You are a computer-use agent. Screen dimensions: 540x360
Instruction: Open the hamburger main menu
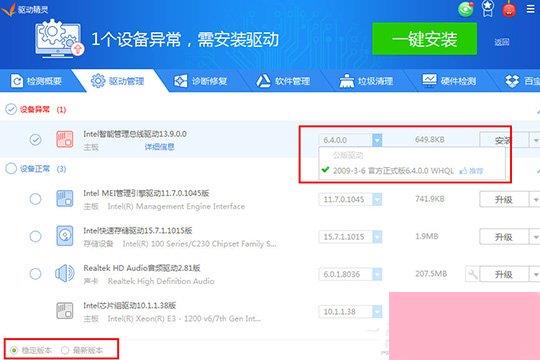pos(531,9)
